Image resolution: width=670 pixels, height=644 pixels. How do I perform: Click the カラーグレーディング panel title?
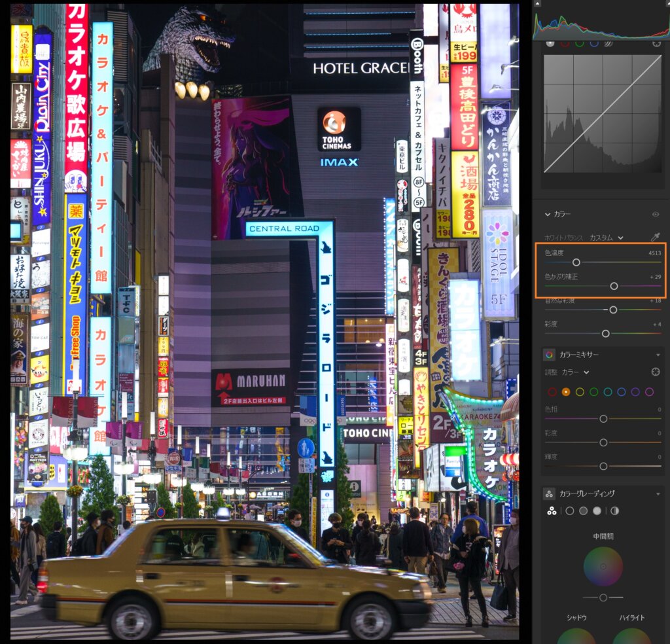[587, 494]
